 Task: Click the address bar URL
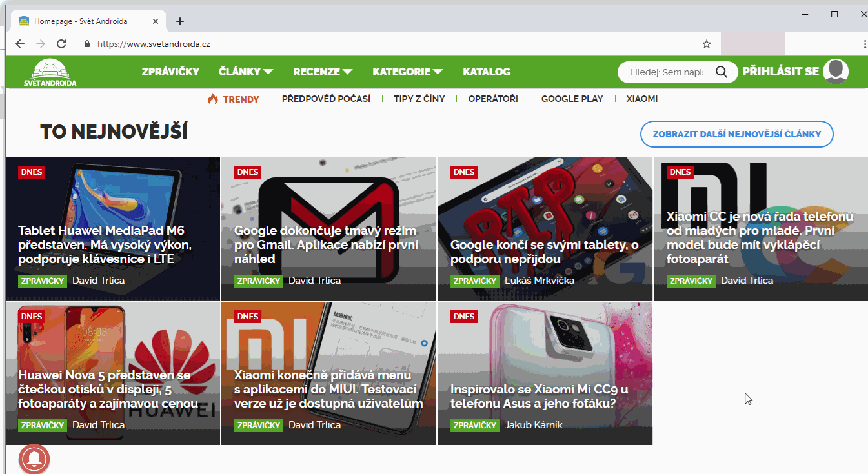154,44
